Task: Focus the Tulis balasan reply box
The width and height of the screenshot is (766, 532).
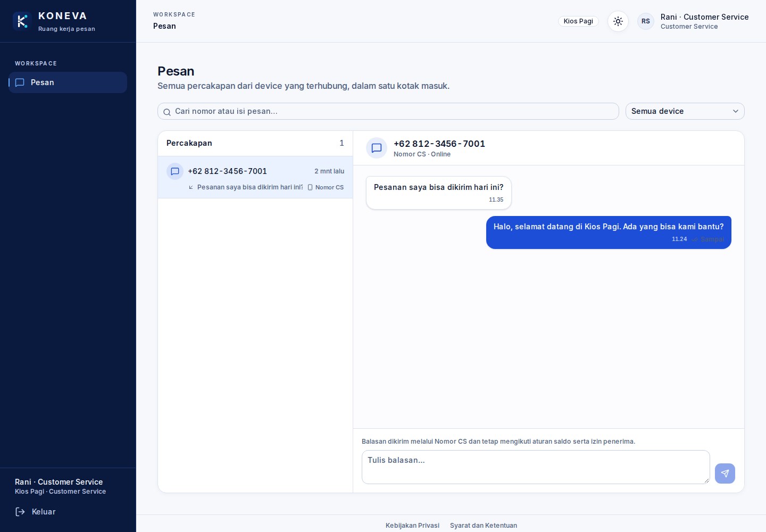Action: (x=536, y=467)
